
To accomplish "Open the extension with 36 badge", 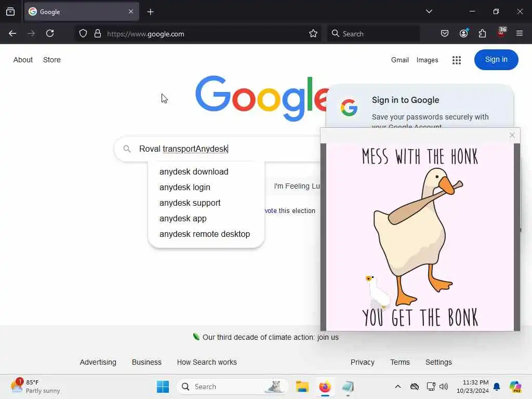I will [x=501, y=33].
